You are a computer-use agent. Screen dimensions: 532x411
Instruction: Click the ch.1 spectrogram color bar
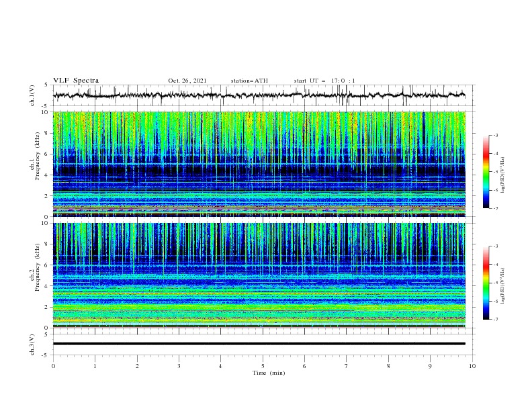pyautogui.click(x=486, y=171)
